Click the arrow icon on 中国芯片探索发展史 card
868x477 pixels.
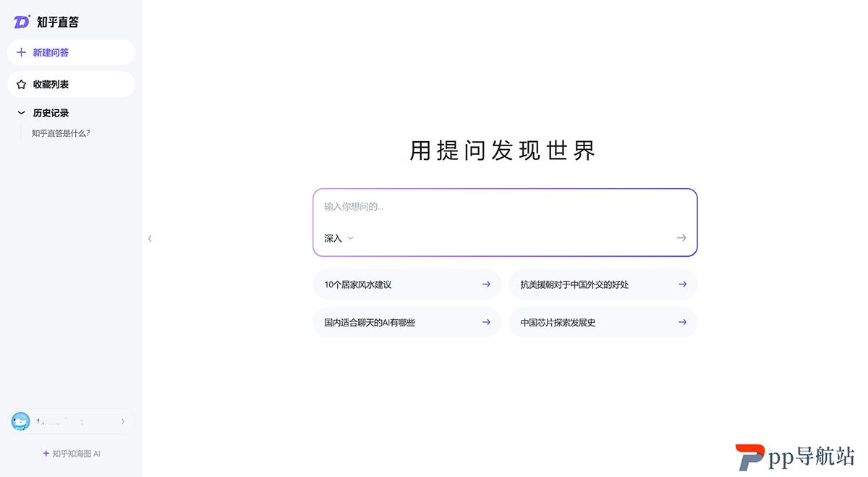[682, 322]
